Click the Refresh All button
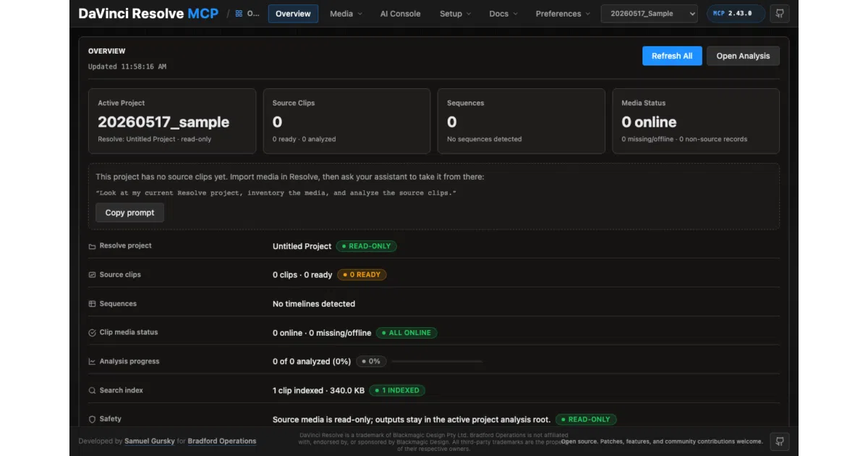Image resolution: width=868 pixels, height=456 pixels. [x=672, y=56]
